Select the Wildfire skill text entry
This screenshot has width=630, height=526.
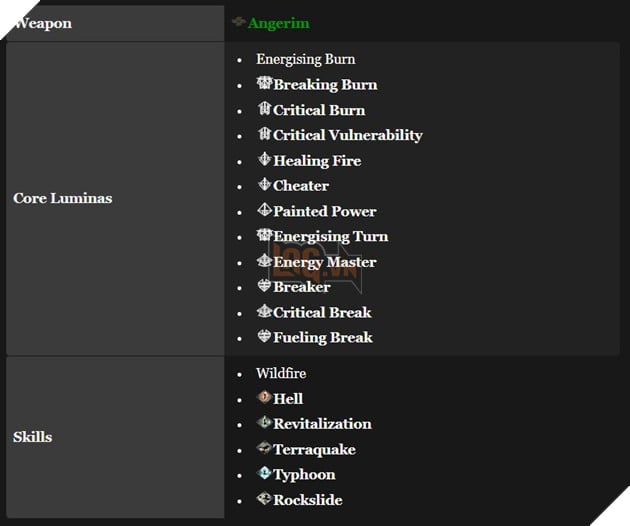point(281,373)
